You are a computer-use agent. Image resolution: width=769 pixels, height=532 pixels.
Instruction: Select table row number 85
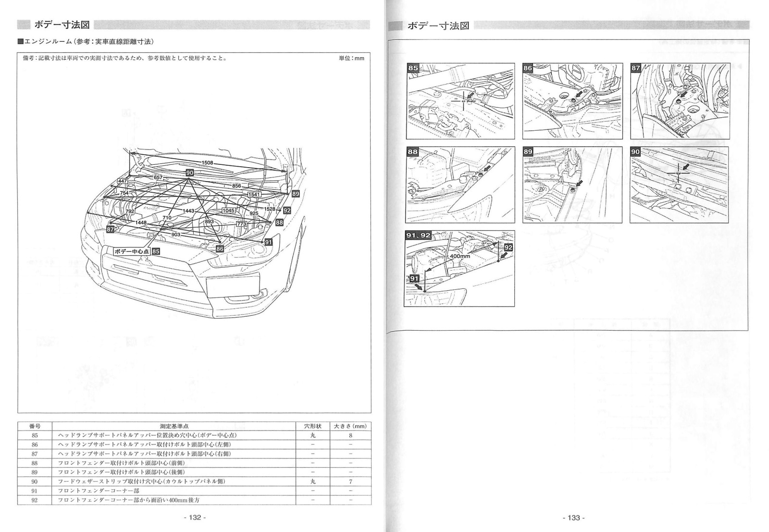[x=194, y=435]
